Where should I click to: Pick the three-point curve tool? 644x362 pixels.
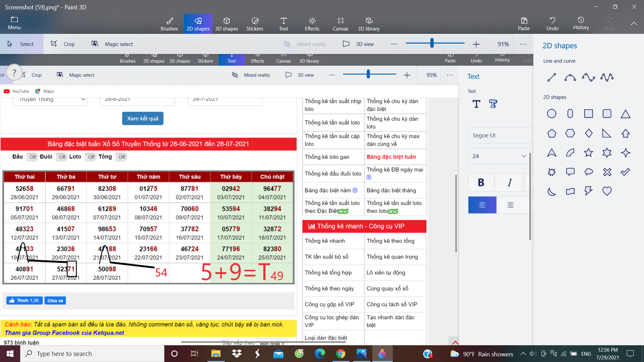(x=589, y=77)
